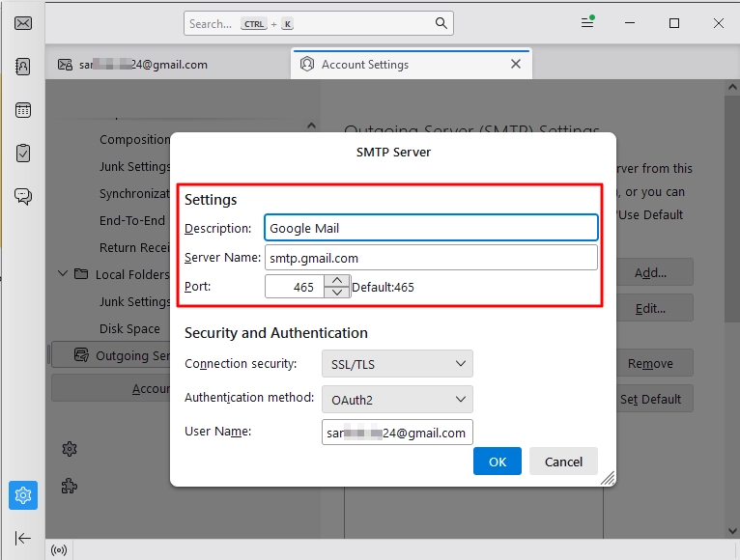740x560 pixels.
Task: Collapse the Local Folders tree chevron
Action: [x=62, y=273]
